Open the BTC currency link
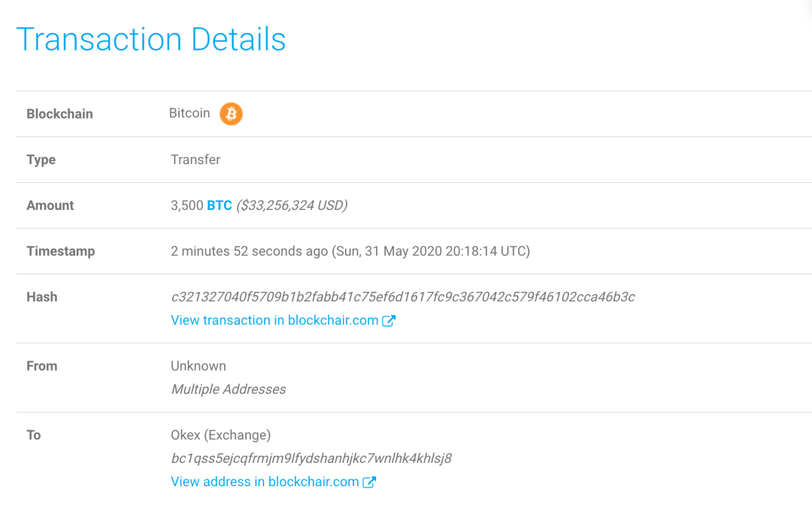 (219, 205)
